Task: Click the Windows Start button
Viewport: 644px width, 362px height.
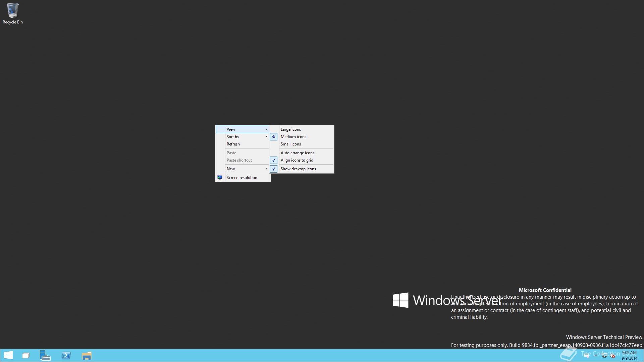Action: pos(8,355)
